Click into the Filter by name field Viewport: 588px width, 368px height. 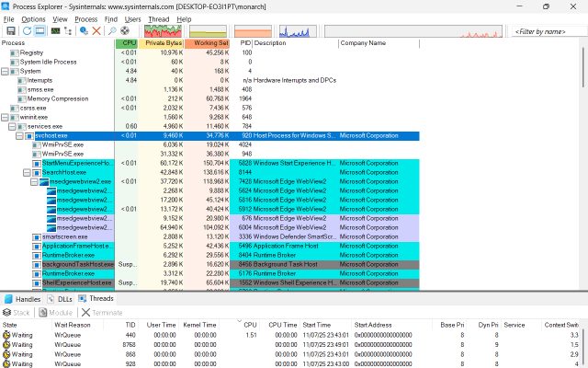coord(548,31)
